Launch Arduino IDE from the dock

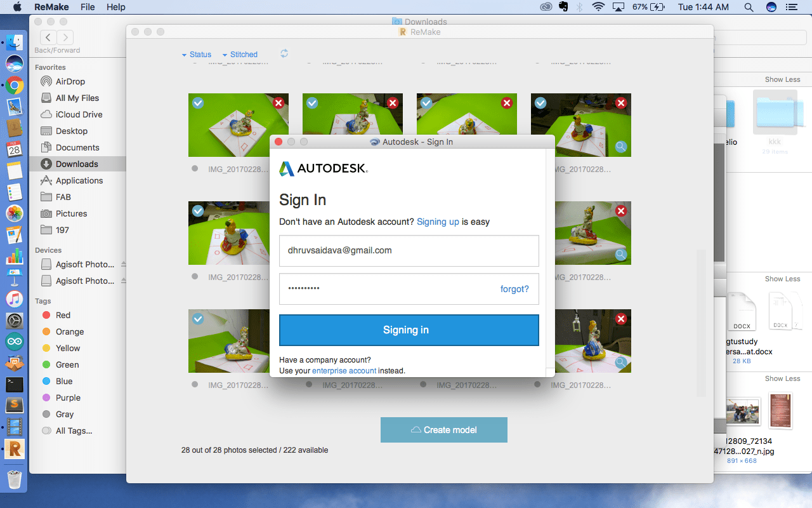15,342
